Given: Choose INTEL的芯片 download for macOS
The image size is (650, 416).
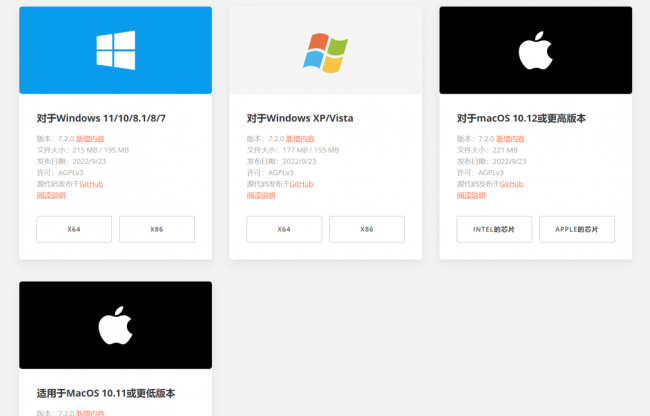Looking at the screenshot, I should click(494, 229).
